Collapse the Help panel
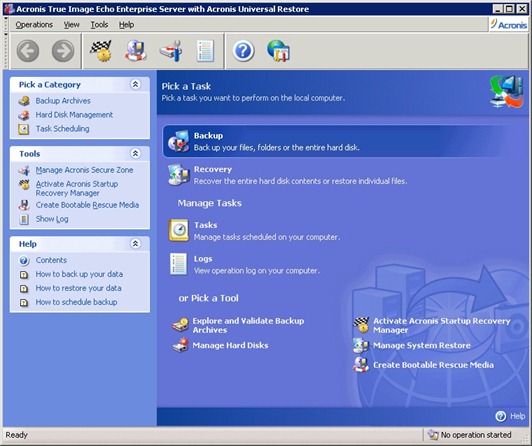532x446 pixels. click(x=135, y=244)
